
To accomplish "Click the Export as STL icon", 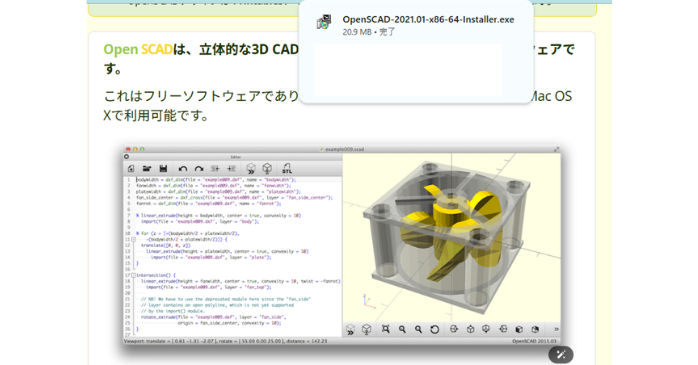I will [287, 168].
